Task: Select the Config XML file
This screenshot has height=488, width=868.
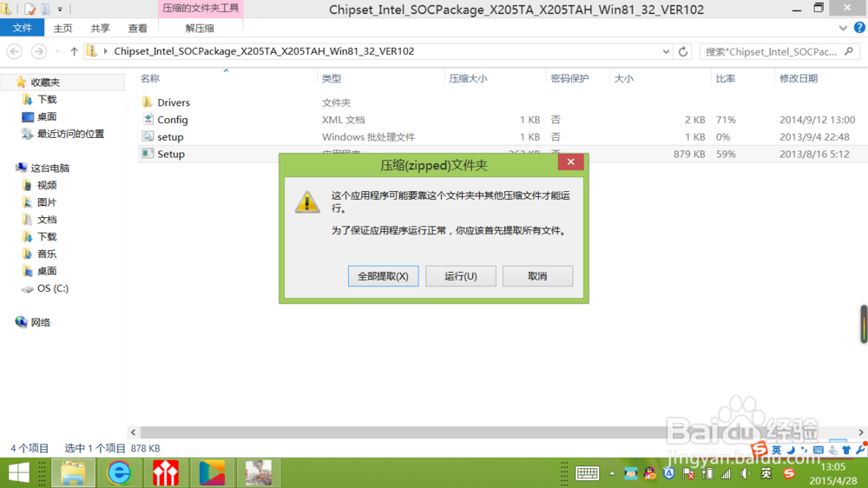Action: tap(172, 120)
